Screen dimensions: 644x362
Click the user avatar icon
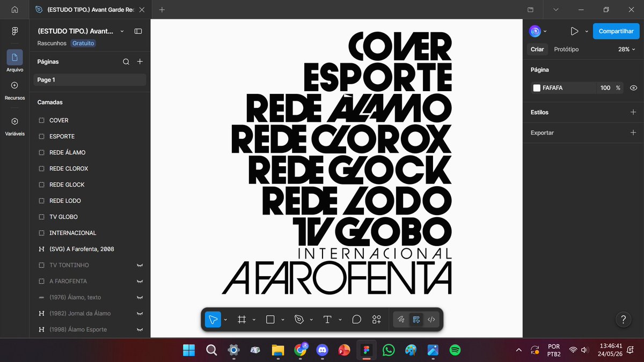[x=535, y=31]
